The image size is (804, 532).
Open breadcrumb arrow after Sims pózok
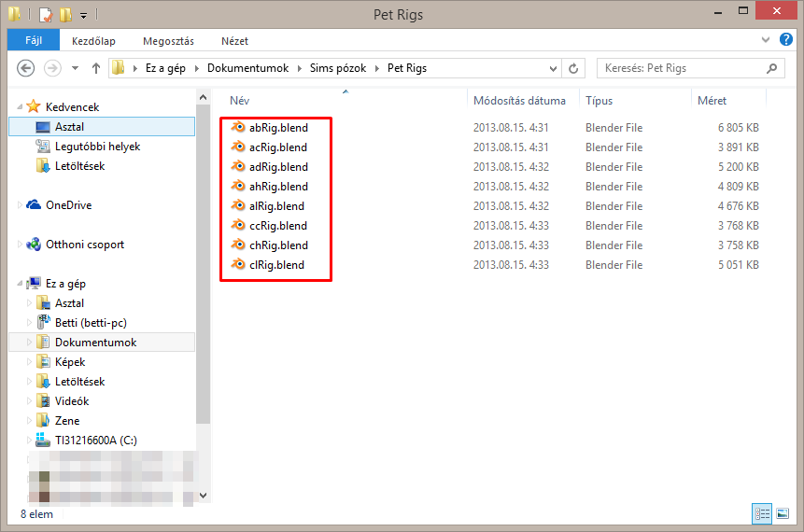[377, 68]
